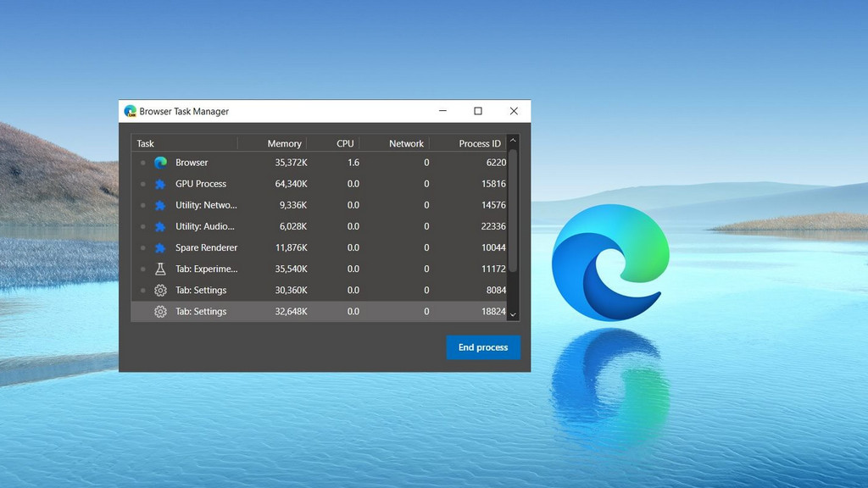Screen dimensions: 868x488
Task: Click the vertical scrollbar thumb
Action: 513,210
